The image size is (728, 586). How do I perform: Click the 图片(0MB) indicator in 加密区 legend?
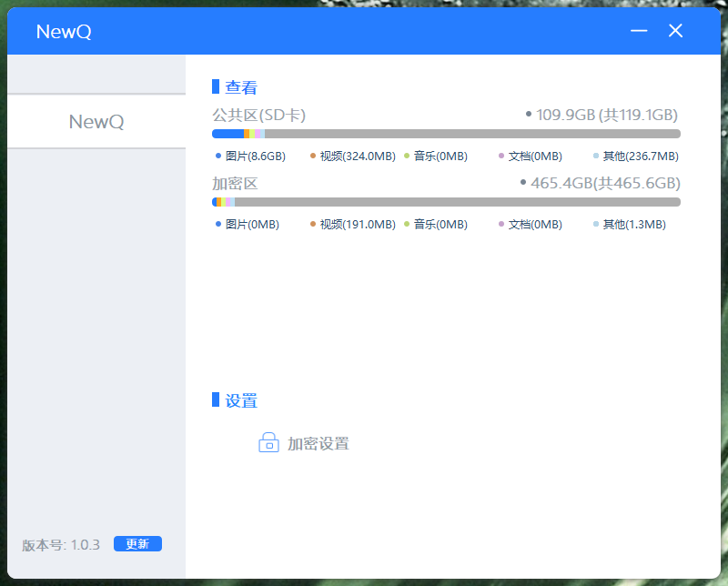click(217, 224)
